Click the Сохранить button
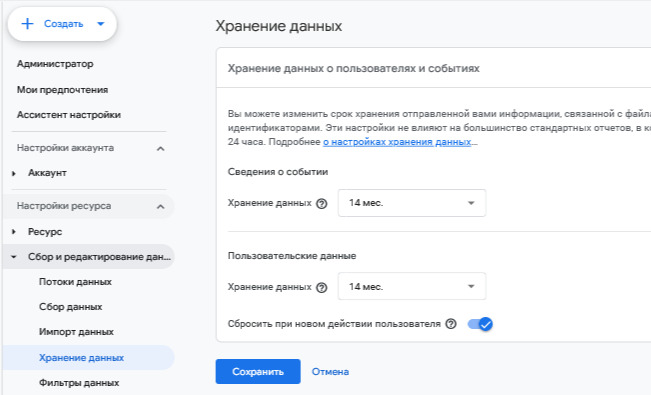This screenshot has width=651, height=395. (x=258, y=371)
